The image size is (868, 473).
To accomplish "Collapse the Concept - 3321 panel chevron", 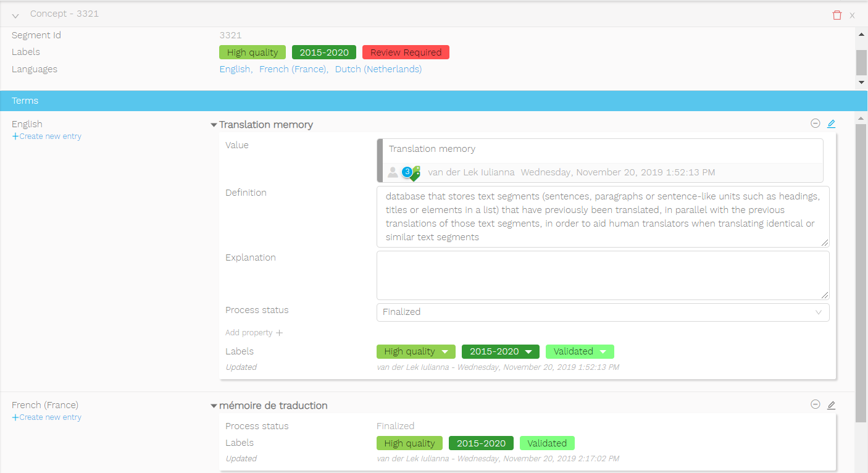I will (15, 15).
